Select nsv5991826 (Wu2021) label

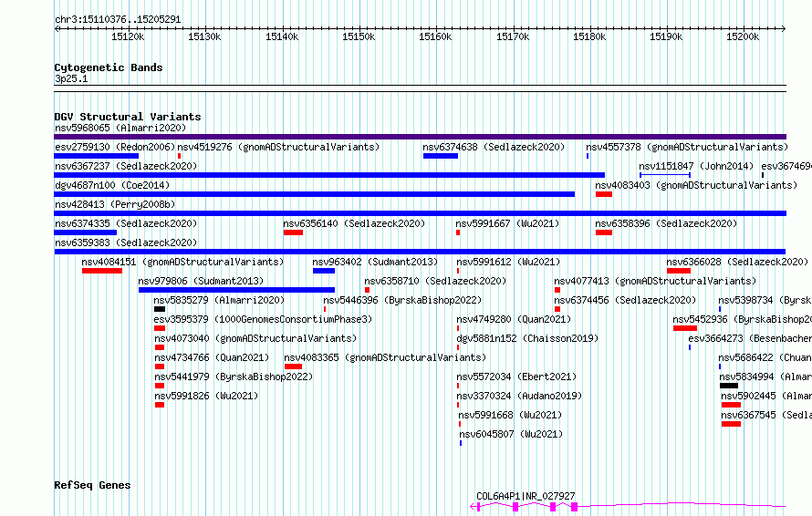(206, 396)
